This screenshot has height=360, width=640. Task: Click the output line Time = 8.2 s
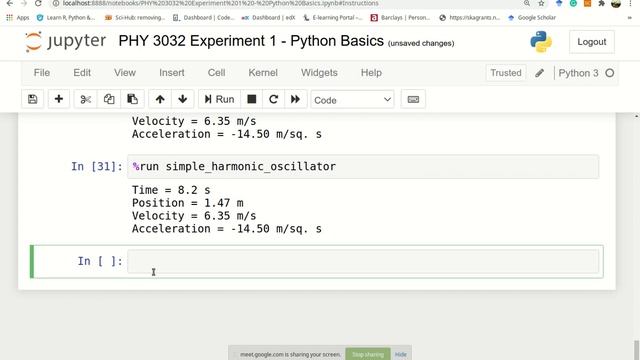click(x=171, y=190)
